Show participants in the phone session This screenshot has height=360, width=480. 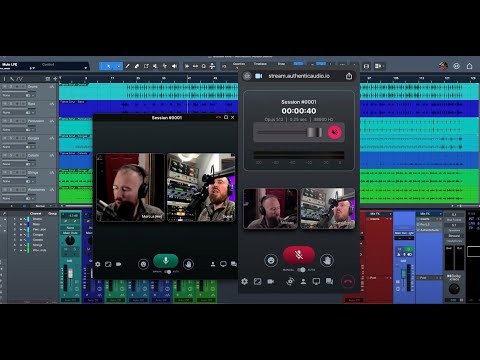tap(303, 282)
